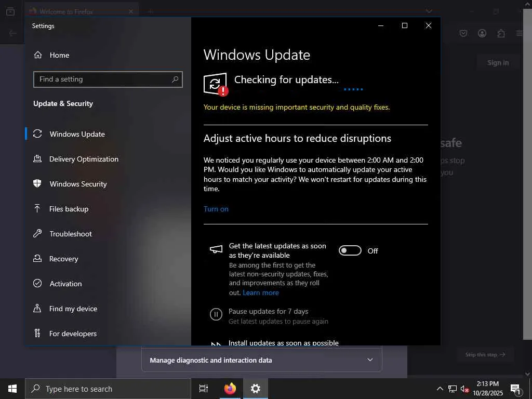The height and width of the screenshot is (399, 532).
Task: Click the search magnifier in Find a setting
Action: point(175,79)
